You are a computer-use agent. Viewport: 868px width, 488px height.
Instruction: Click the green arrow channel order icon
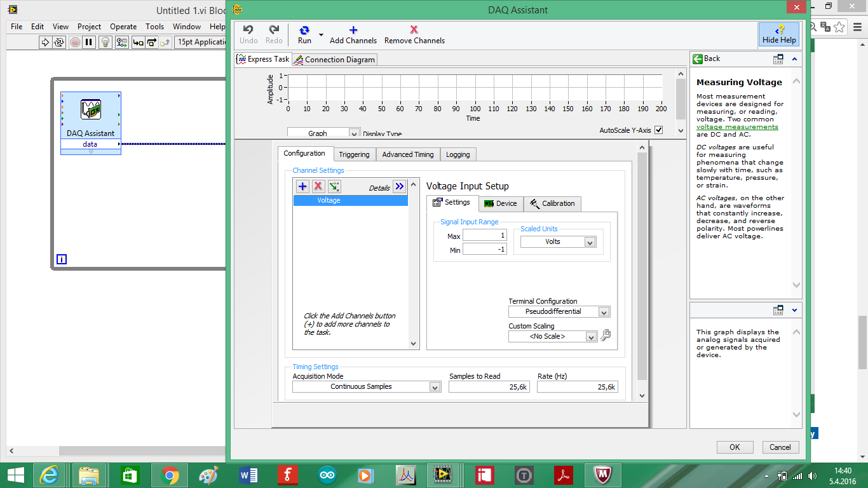tap(334, 186)
